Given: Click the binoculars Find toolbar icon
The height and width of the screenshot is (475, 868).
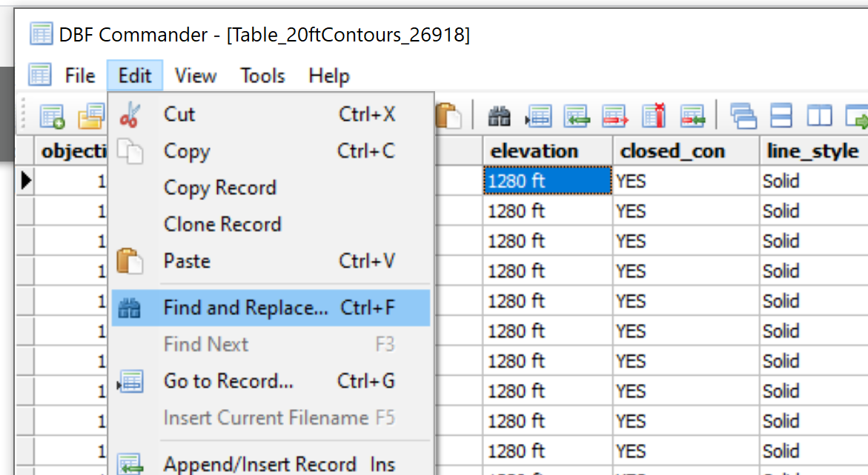Looking at the screenshot, I should (x=499, y=117).
